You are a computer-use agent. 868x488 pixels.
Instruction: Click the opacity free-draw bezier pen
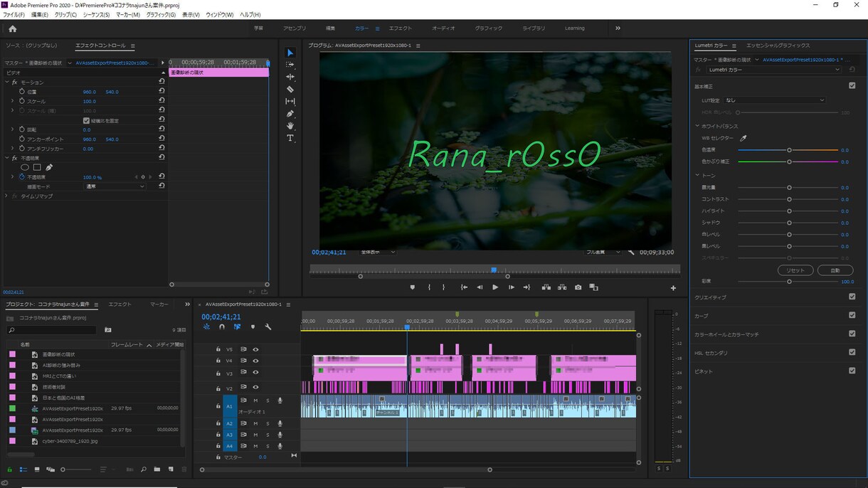(x=49, y=168)
